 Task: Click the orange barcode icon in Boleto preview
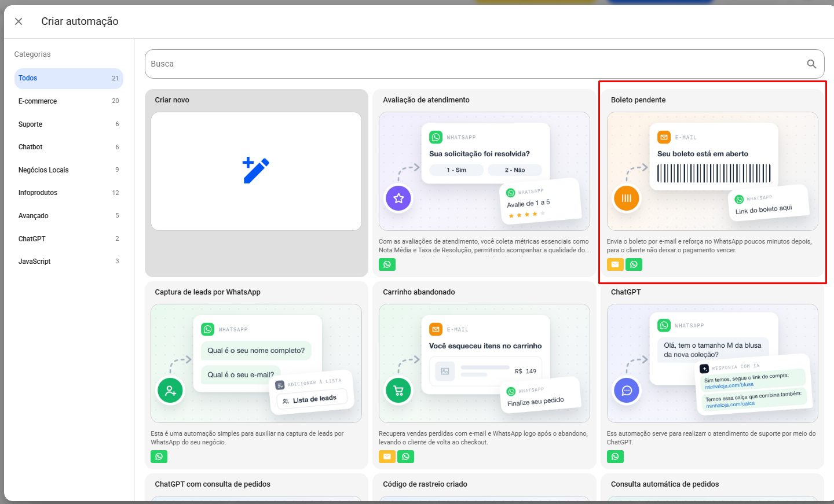(627, 198)
